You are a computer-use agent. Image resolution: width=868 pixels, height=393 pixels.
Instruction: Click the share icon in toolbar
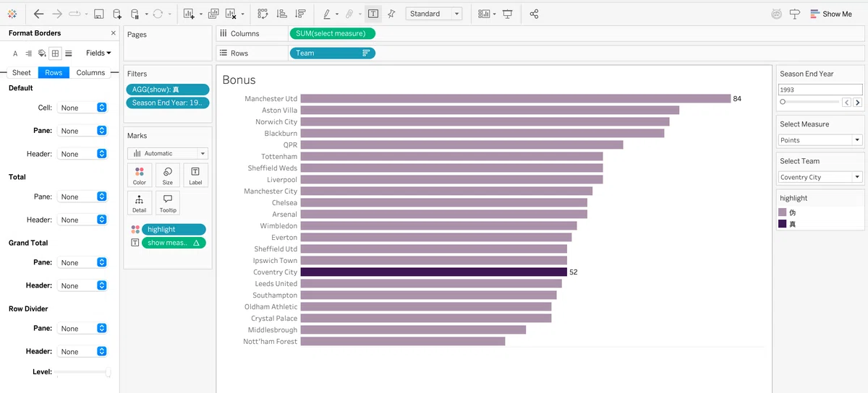(x=535, y=14)
